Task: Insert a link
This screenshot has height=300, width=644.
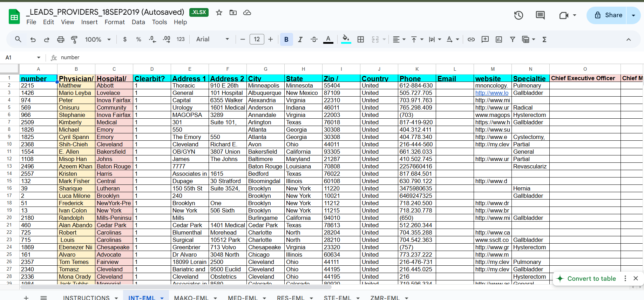Action: (471, 40)
